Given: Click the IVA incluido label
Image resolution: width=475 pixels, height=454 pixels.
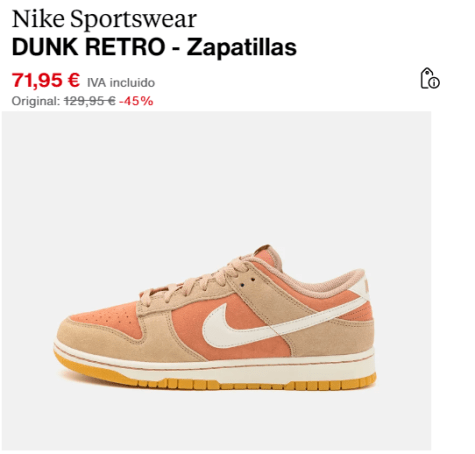Looking at the screenshot, I should click(x=121, y=83).
